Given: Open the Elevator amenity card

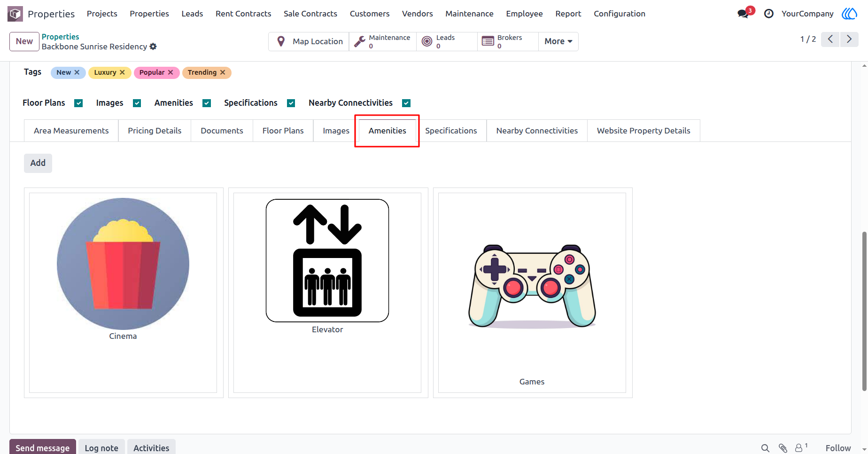Looking at the screenshot, I should [x=327, y=293].
